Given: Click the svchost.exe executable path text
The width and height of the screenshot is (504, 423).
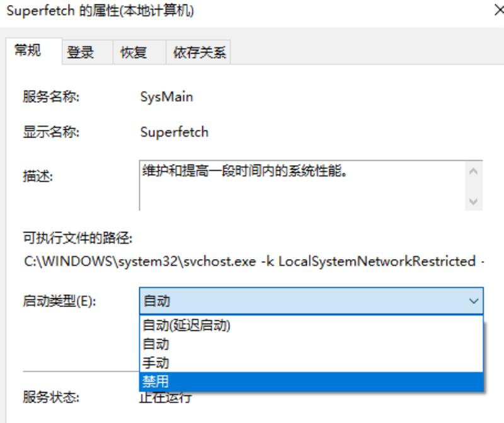Looking at the screenshot, I should click(x=254, y=261).
